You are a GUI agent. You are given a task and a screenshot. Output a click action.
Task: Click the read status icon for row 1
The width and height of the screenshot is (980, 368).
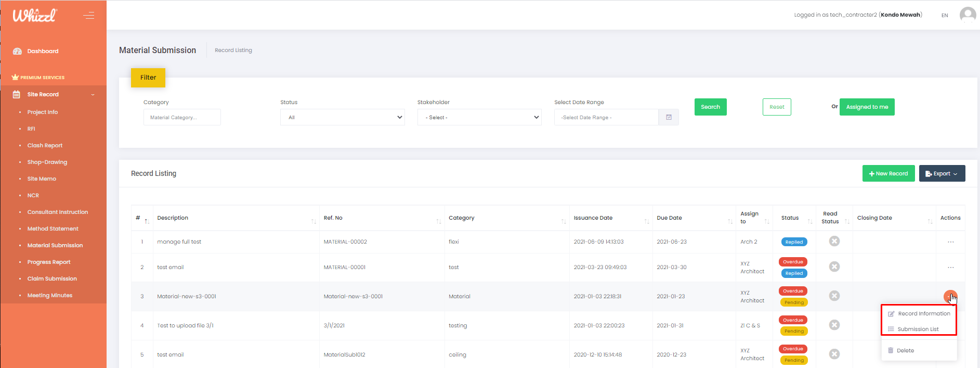pyautogui.click(x=834, y=241)
